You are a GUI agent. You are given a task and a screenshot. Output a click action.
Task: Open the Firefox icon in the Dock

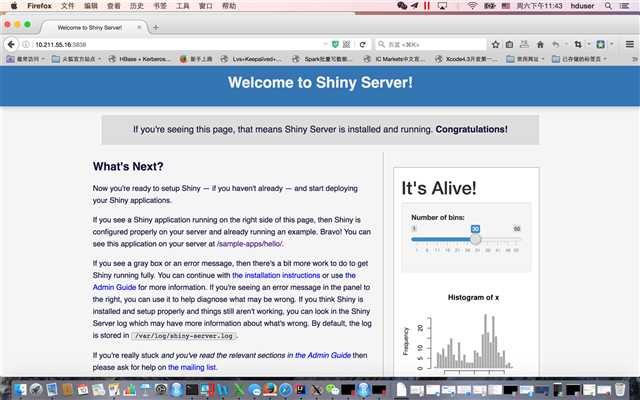(269, 389)
